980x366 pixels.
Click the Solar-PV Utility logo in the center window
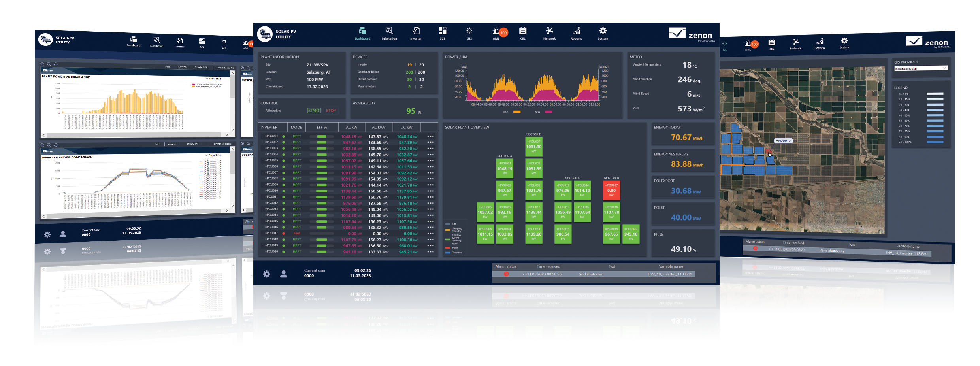tap(265, 34)
